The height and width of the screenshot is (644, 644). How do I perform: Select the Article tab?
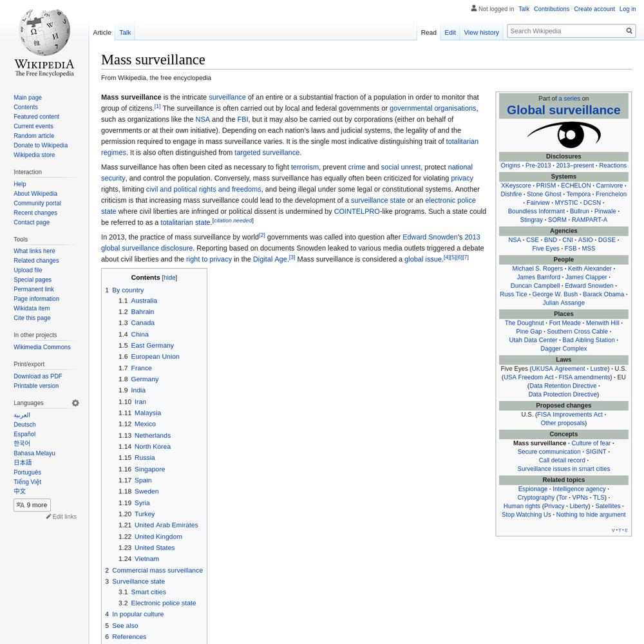point(102,32)
